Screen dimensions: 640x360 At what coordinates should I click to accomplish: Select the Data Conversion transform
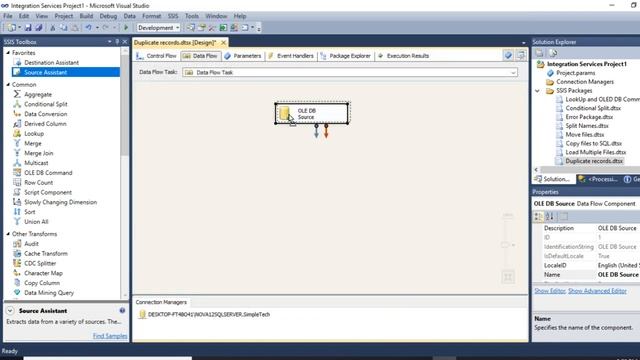(46, 114)
